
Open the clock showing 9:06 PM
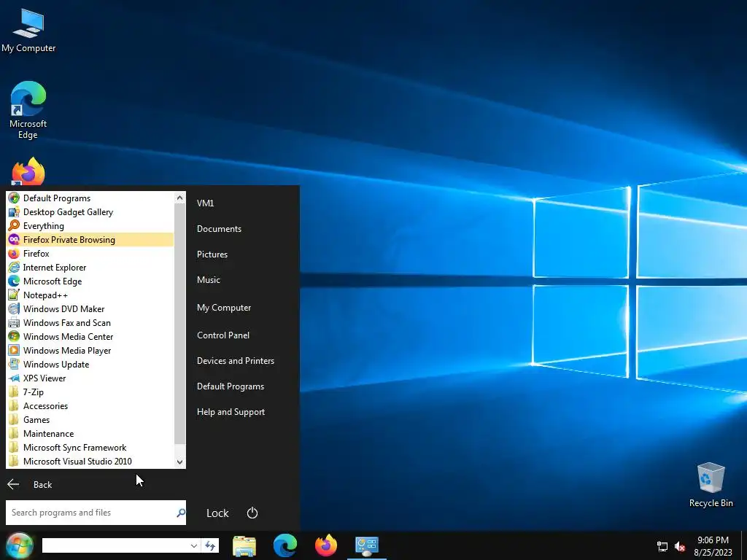(x=713, y=546)
